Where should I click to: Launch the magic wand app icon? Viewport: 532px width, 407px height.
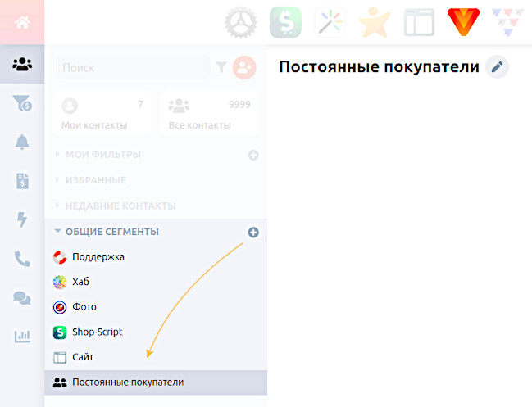coord(330,22)
